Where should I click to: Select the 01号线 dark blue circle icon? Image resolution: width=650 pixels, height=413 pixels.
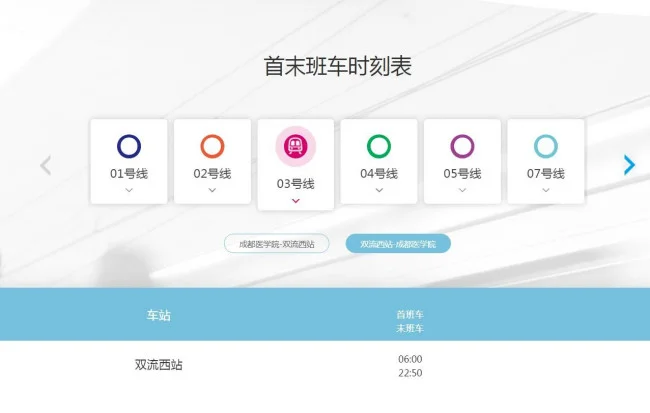click(x=129, y=146)
